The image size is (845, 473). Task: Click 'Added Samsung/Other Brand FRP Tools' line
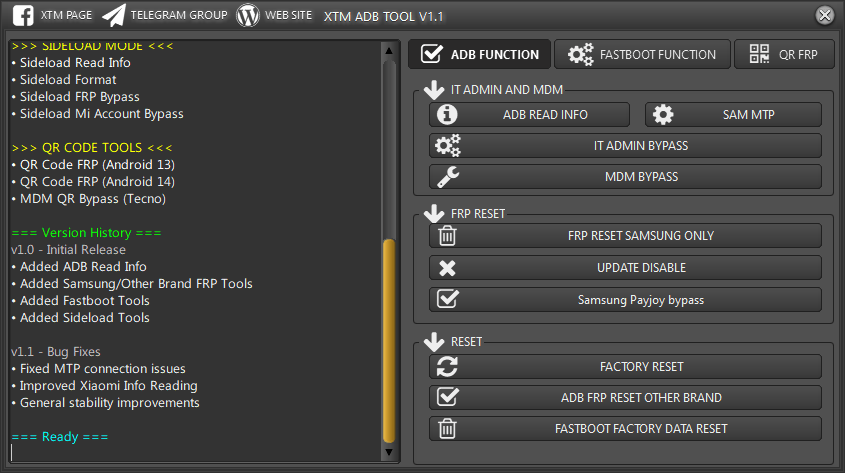pos(132,284)
